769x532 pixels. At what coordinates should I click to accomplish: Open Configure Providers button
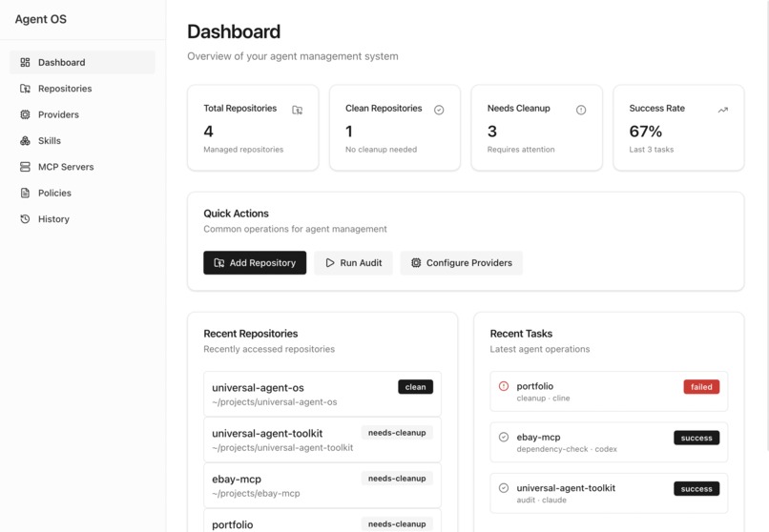coord(461,262)
